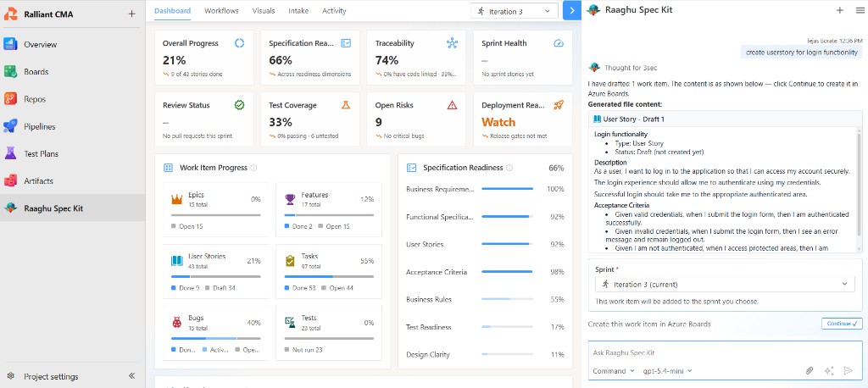Open Boards in the sidebar

(x=73, y=71)
